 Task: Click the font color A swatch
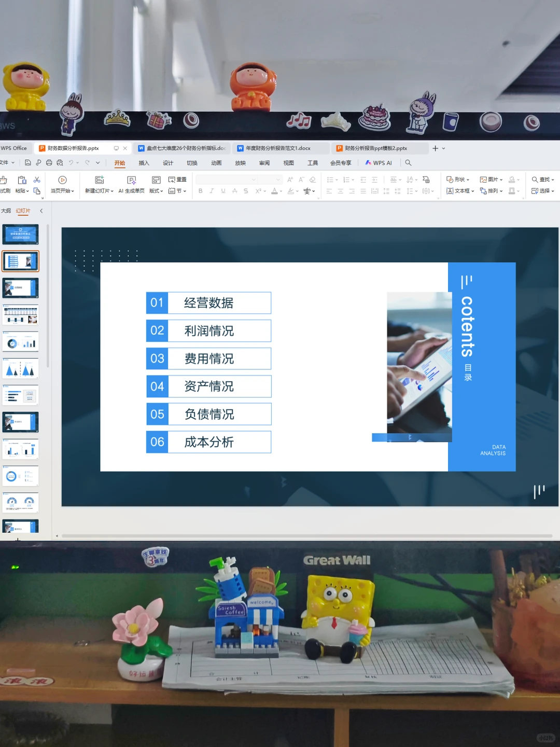click(274, 191)
